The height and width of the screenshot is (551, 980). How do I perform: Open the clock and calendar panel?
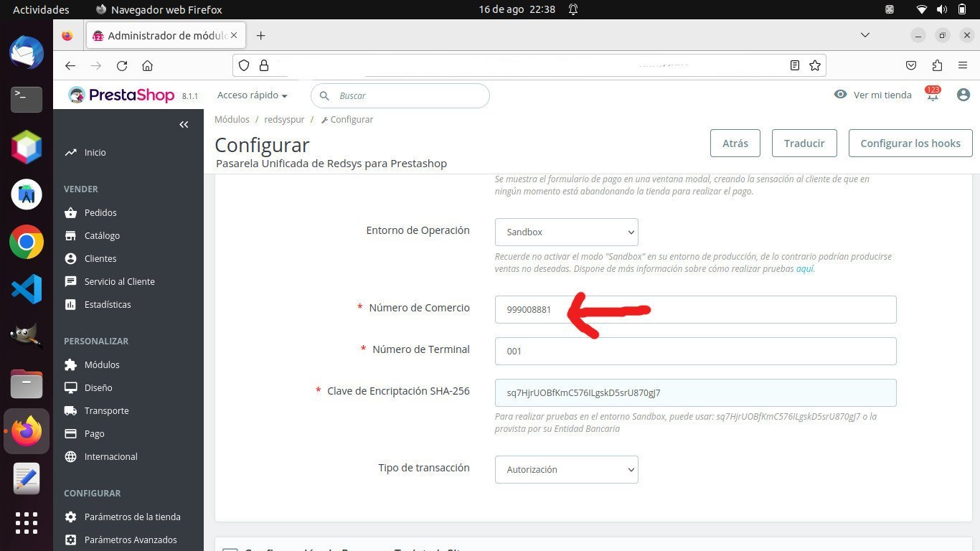[x=517, y=9]
